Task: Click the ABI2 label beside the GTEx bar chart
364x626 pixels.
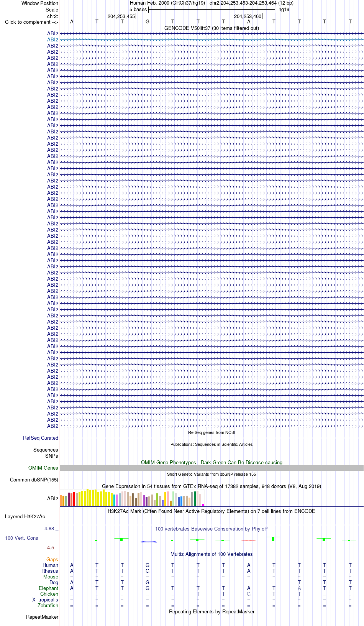Action: [x=52, y=498]
